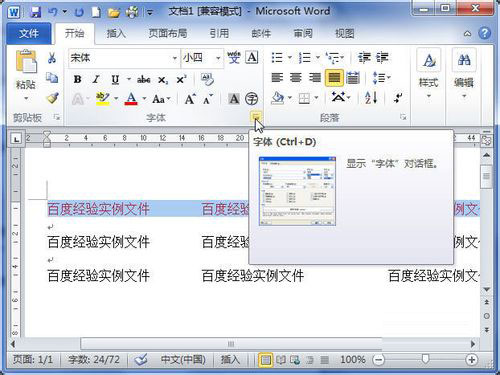The width and height of the screenshot is (500, 375).
Task: Click the Redo icon in quick access toolbar
Action: (x=79, y=13)
